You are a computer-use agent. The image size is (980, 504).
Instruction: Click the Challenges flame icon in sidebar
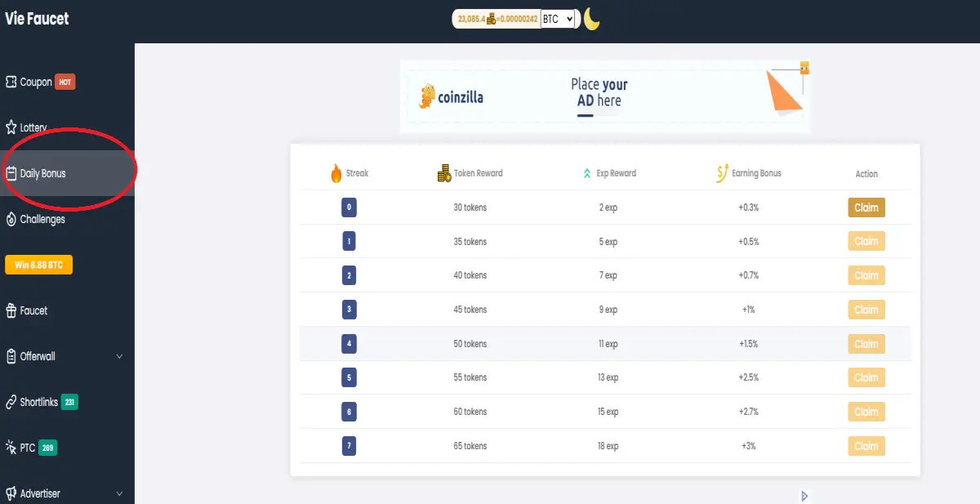coord(11,219)
